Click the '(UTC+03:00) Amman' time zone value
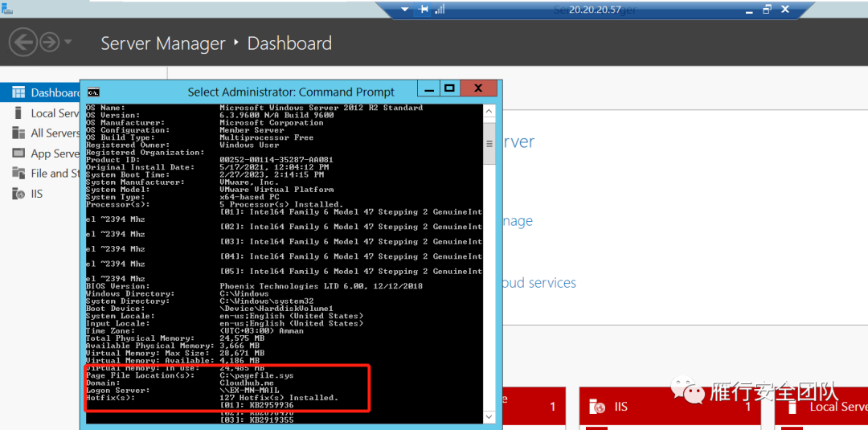Image resolution: width=868 pixels, height=430 pixels. click(x=261, y=331)
